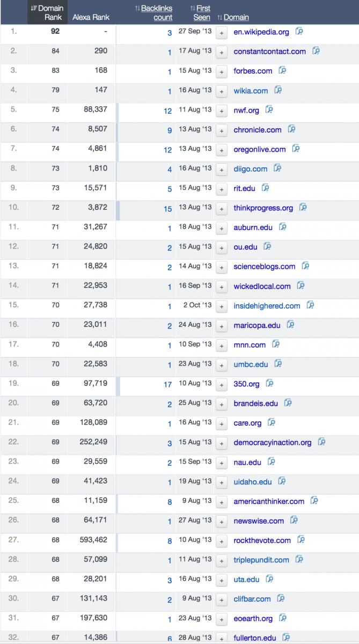Expand the newswise.com row plus button

click(x=221, y=521)
